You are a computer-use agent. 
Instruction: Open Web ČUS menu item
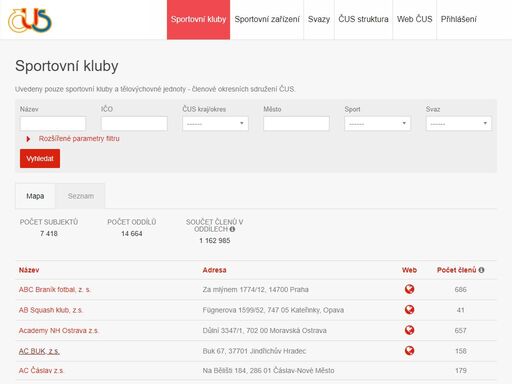414,20
